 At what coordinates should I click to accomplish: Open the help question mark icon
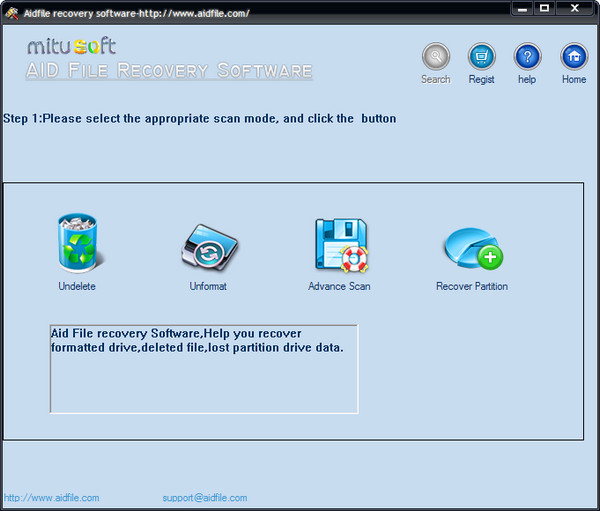tap(527, 57)
